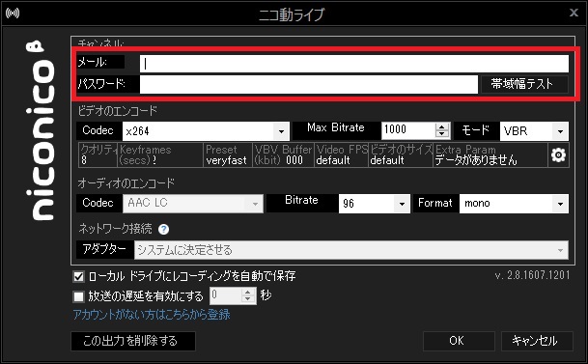Open the disabled AAC LC codec dropdown

255,204
